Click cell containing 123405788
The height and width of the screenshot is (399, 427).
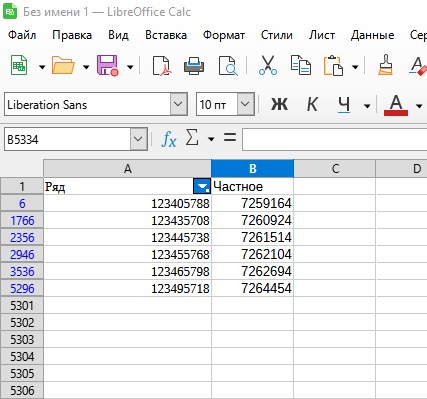(127, 203)
